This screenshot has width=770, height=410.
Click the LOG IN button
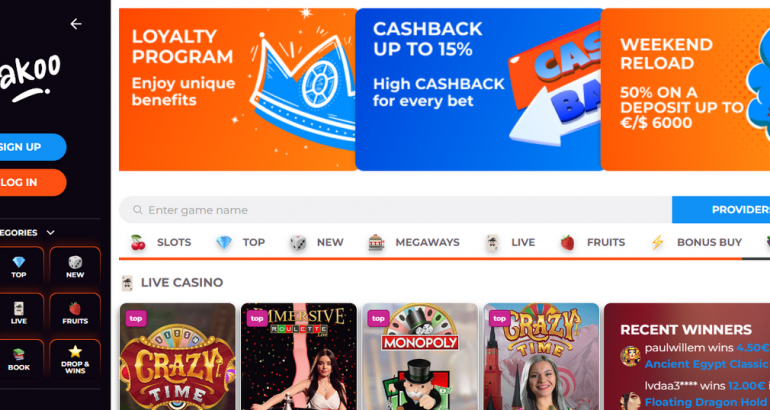(x=29, y=182)
